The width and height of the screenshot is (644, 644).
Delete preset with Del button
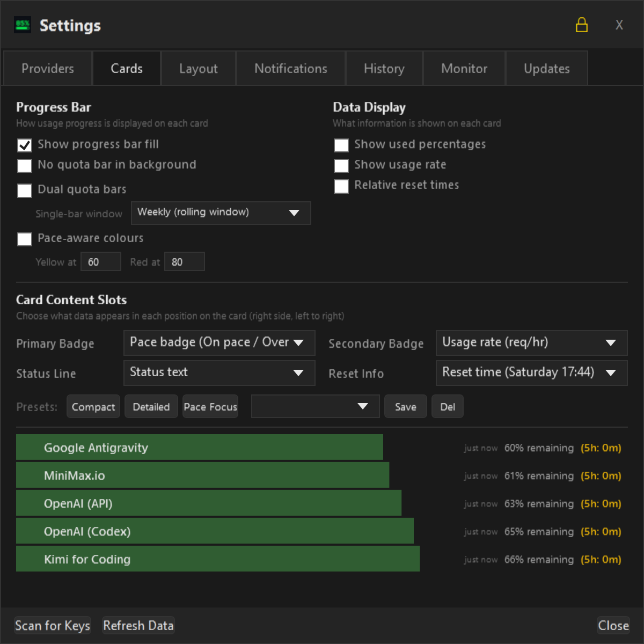448,406
